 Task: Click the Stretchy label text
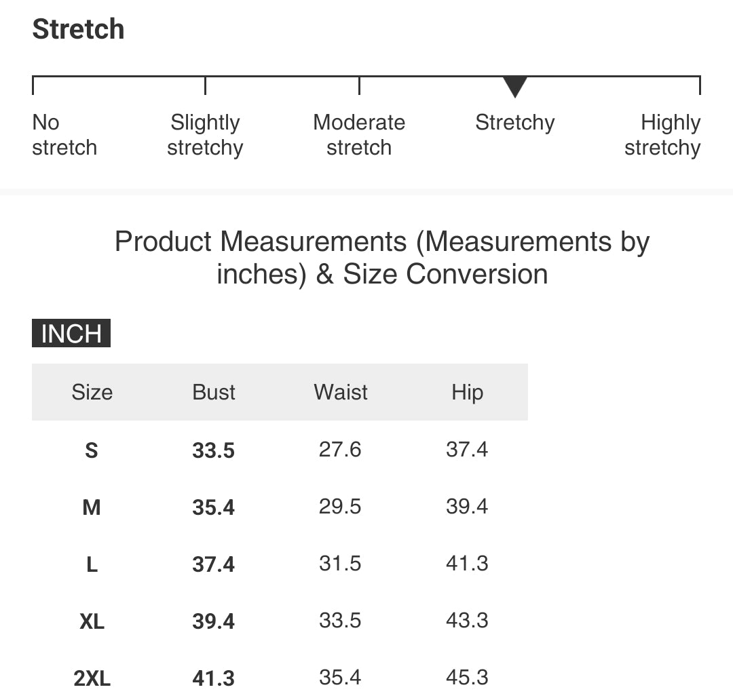(x=514, y=123)
